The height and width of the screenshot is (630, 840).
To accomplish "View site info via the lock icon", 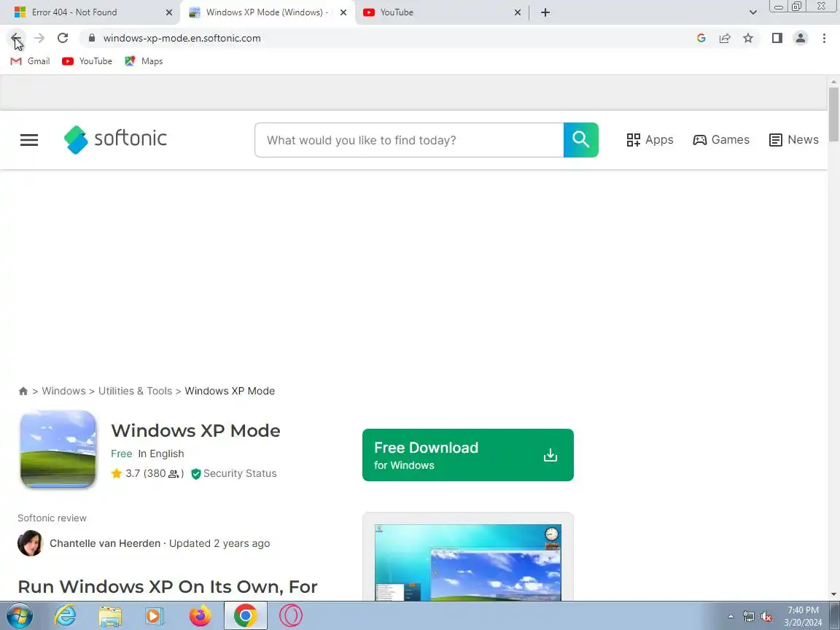I will point(92,38).
